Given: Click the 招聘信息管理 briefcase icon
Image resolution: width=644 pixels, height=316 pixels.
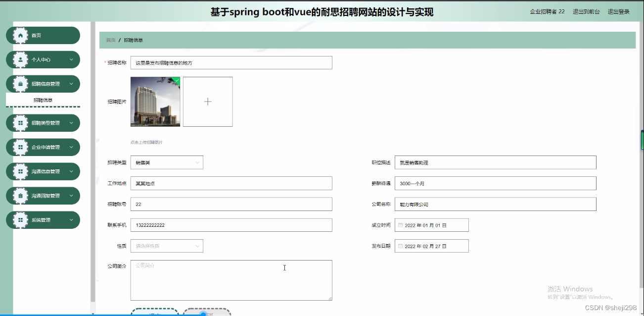Looking at the screenshot, I should [x=20, y=84].
